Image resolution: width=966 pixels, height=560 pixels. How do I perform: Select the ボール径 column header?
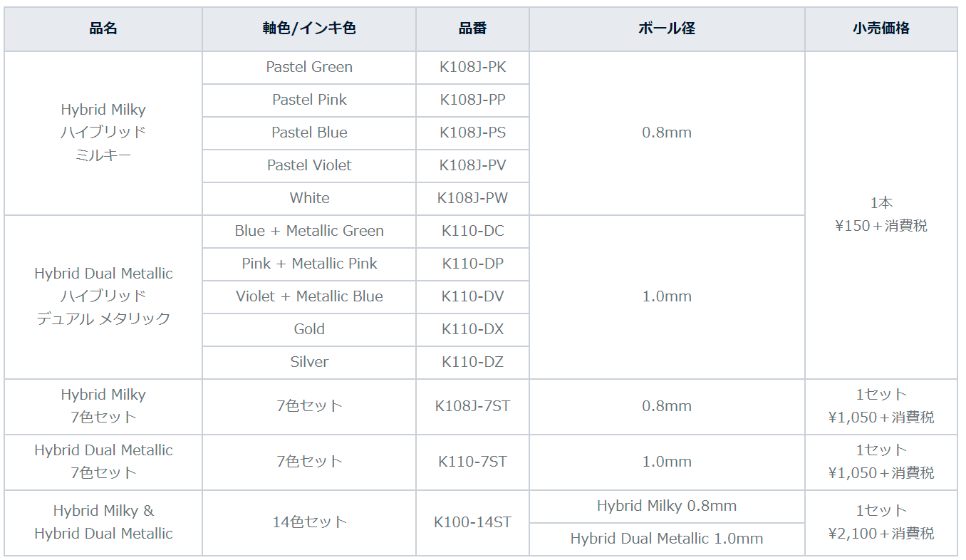(667, 29)
